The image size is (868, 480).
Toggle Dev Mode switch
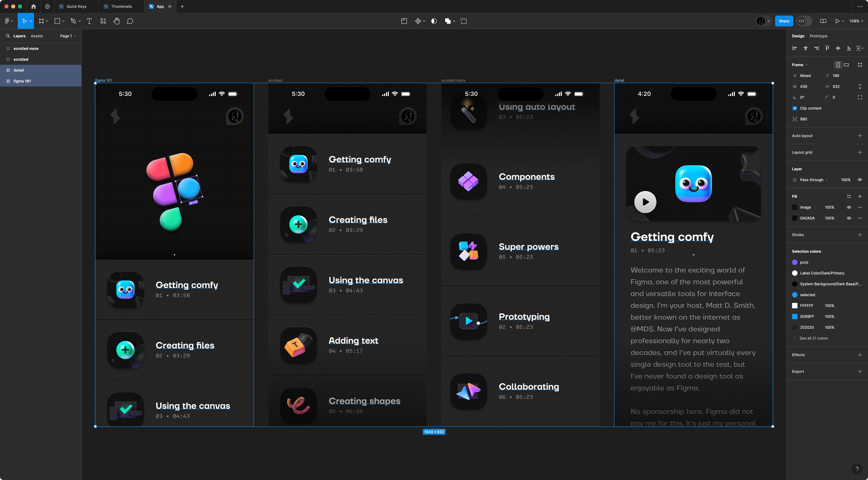point(804,21)
